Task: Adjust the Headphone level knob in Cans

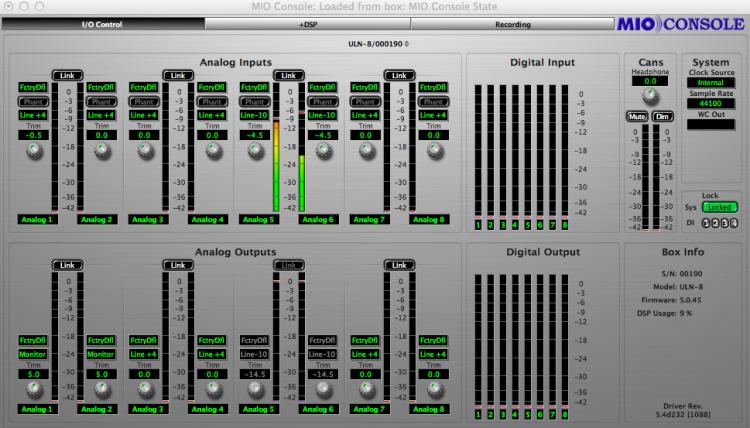Action: pyautogui.click(x=649, y=96)
